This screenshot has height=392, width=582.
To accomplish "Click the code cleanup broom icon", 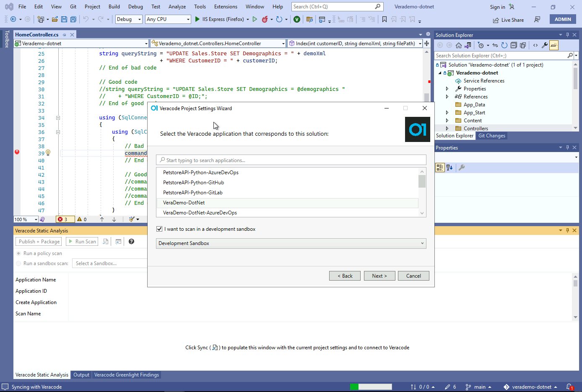I will [132, 219].
